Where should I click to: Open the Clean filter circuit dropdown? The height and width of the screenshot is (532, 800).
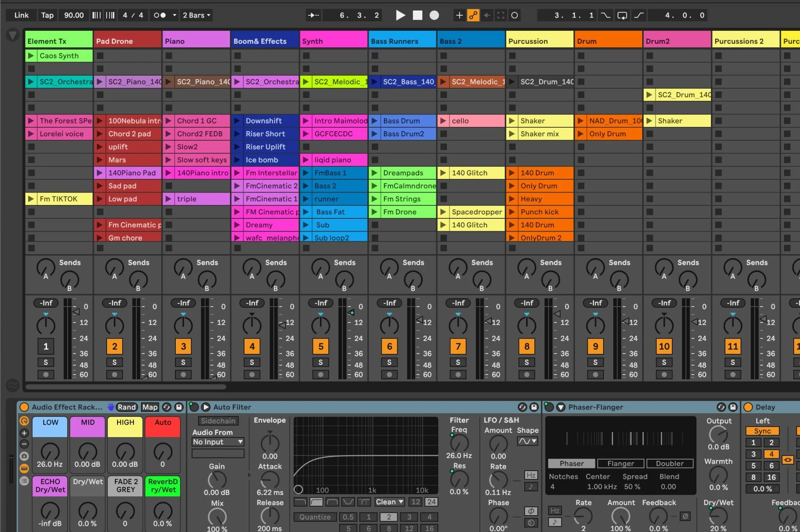click(x=389, y=502)
